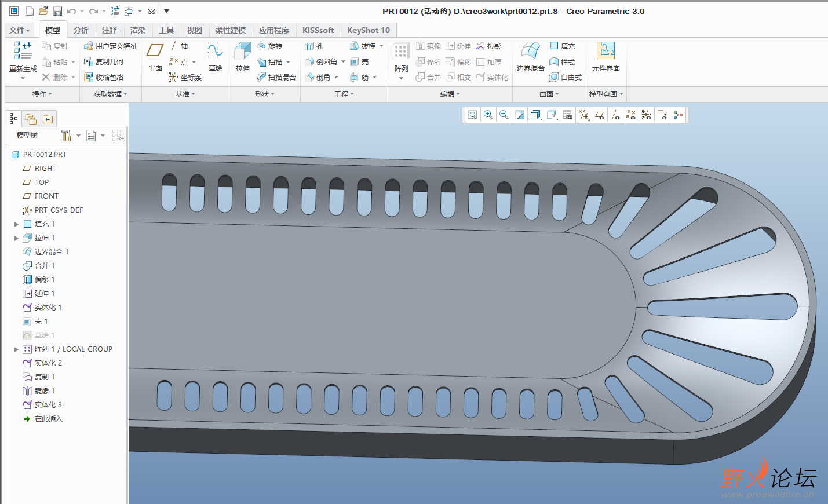Select the FRONT datum plane in tree

pyautogui.click(x=40, y=196)
